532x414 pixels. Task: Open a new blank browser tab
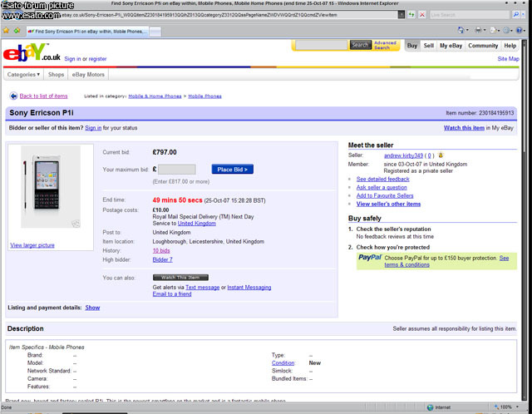pos(155,32)
